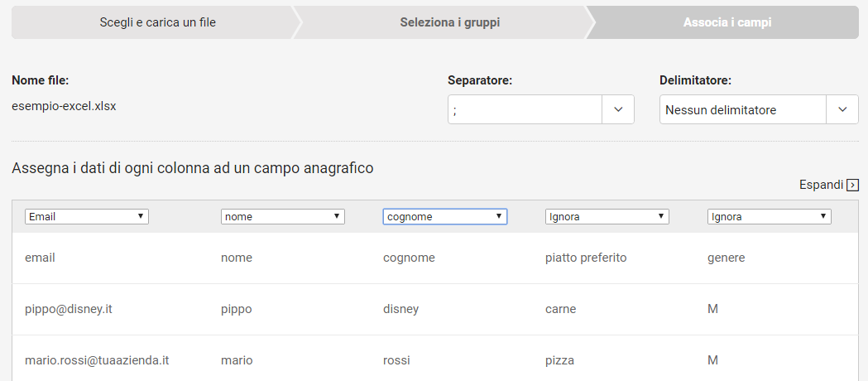The height and width of the screenshot is (381, 868).
Task: Click the pizza cell in mario's row
Action: pos(559,360)
